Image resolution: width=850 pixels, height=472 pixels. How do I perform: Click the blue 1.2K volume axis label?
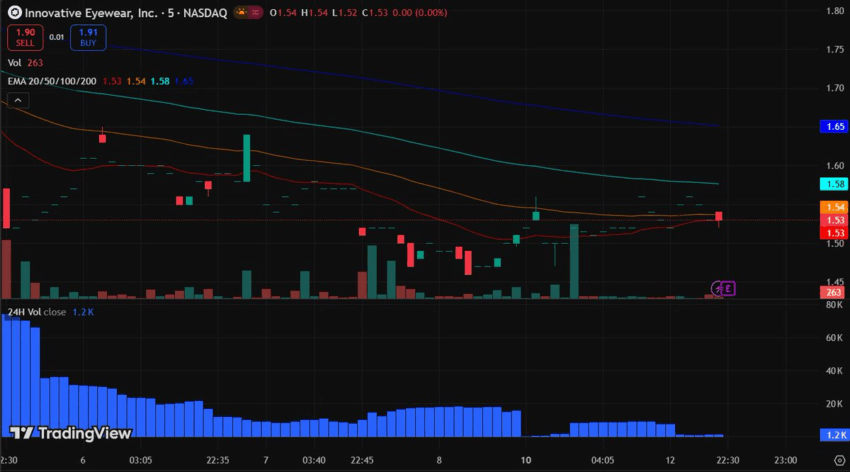point(834,436)
